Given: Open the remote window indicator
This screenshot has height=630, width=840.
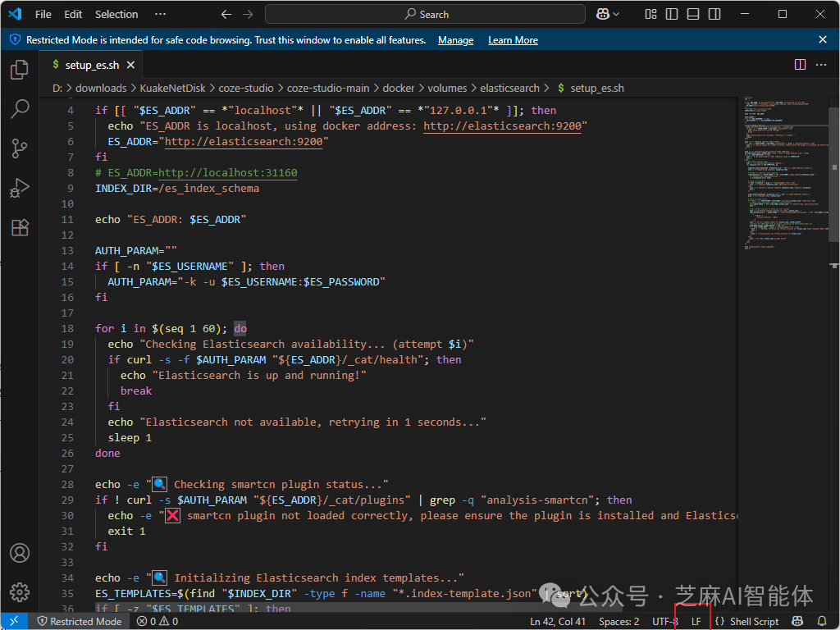Looking at the screenshot, I should pyautogui.click(x=15, y=622).
